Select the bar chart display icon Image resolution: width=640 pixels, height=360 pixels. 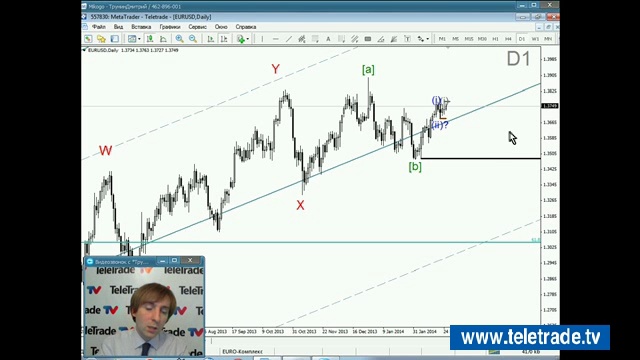[x=150, y=39]
